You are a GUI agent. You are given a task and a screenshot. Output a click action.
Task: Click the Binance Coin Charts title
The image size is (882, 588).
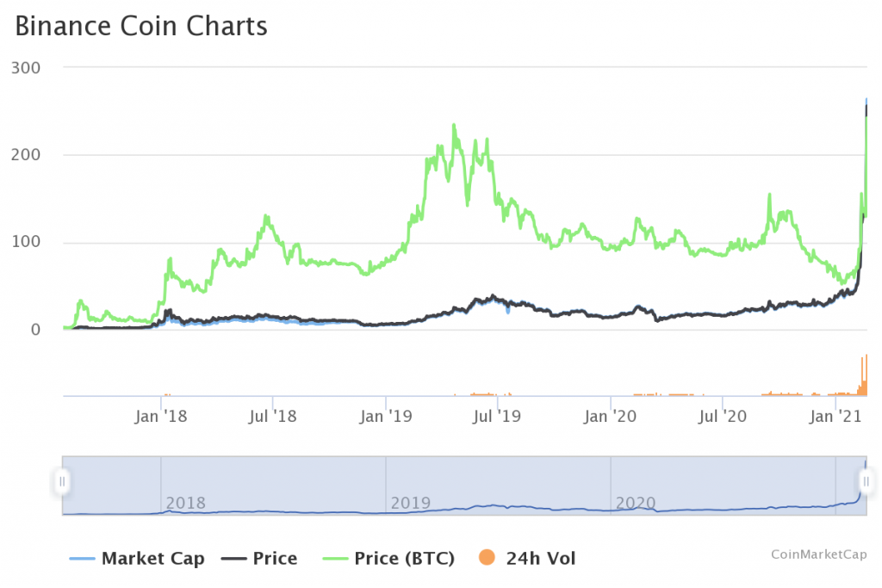(141, 27)
